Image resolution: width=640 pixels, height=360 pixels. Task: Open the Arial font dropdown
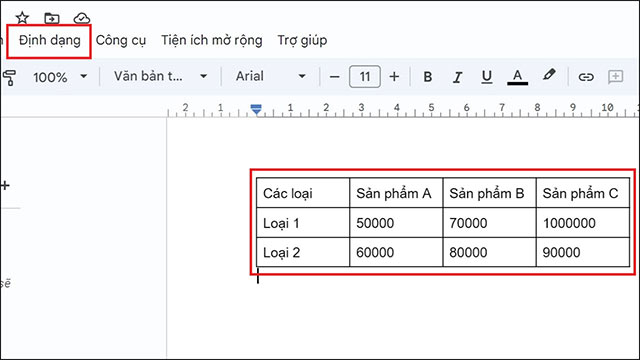tap(270, 76)
